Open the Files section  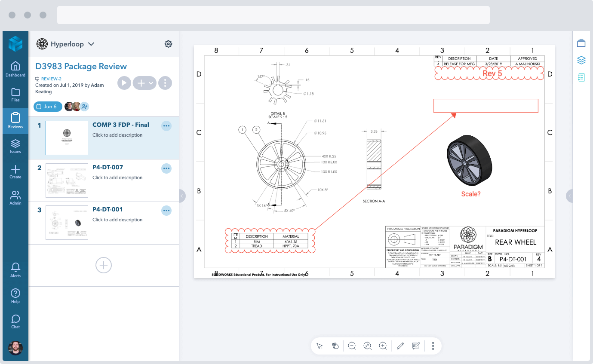click(x=15, y=95)
